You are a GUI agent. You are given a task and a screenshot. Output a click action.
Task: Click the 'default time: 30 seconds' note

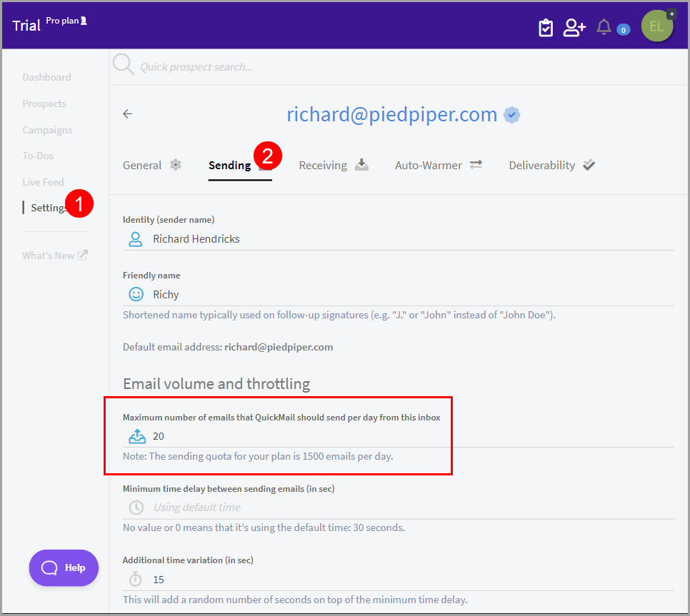[264, 527]
